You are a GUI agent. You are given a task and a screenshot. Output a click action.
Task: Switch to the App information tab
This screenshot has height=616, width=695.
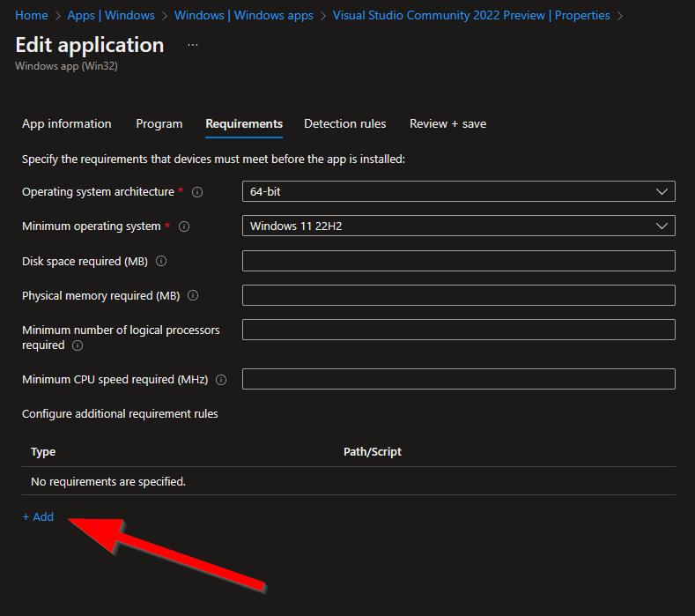(66, 123)
